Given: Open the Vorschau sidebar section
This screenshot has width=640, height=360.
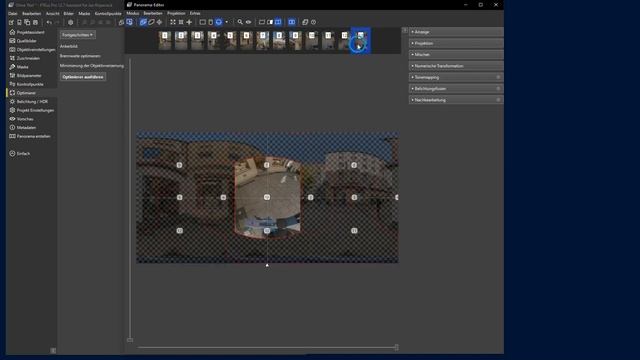Looking at the screenshot, I should click(x=21, y=119).
